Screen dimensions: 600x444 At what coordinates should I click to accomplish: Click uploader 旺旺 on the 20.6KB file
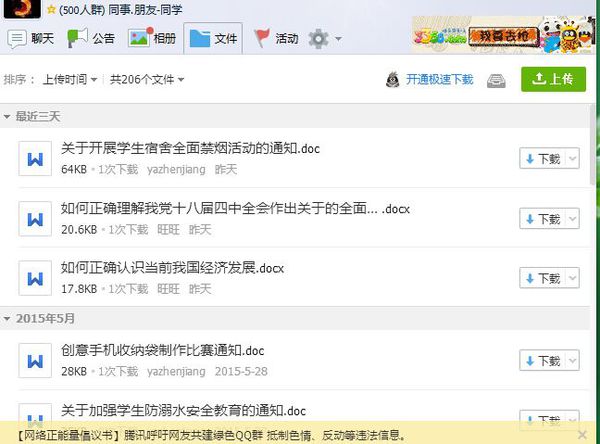pos(168,229)
